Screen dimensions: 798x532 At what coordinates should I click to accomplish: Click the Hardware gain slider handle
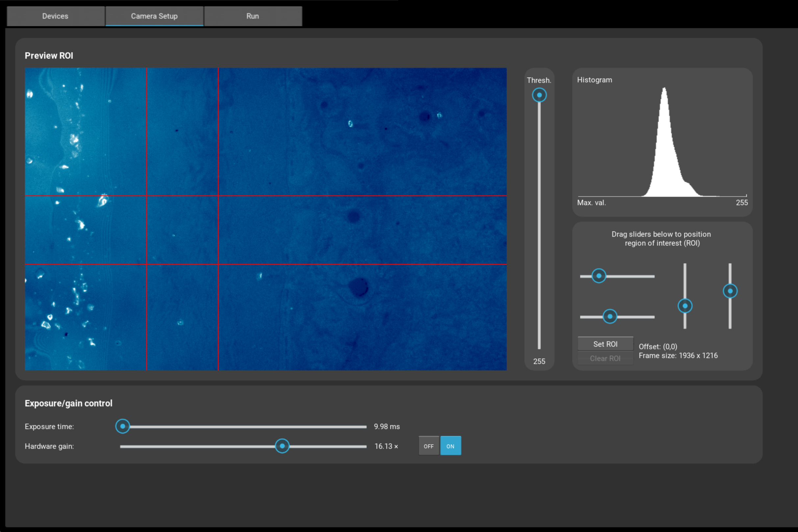pos(282,446)
